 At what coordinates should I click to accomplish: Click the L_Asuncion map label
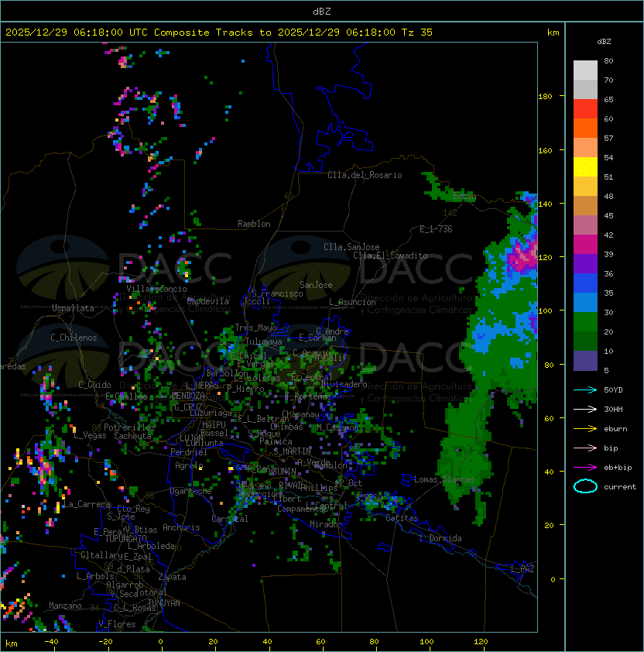click(352, 302)
